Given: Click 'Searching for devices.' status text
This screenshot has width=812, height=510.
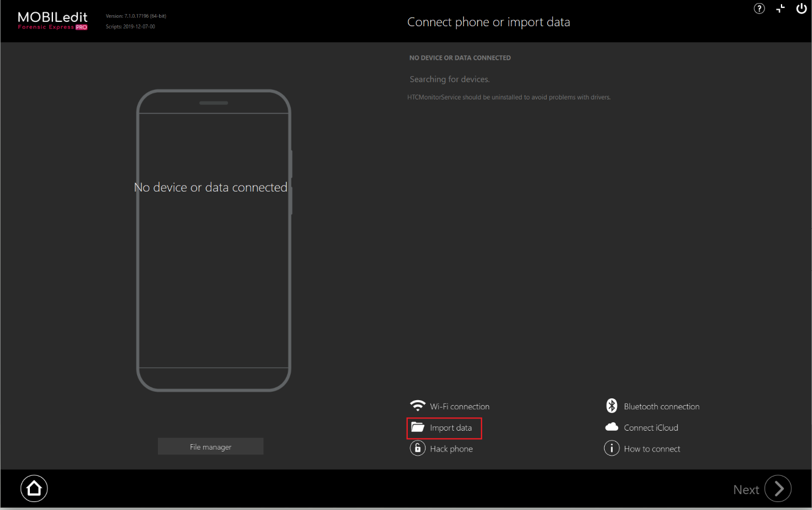Looking at the screenshot, I should click(x=450, y=79).
